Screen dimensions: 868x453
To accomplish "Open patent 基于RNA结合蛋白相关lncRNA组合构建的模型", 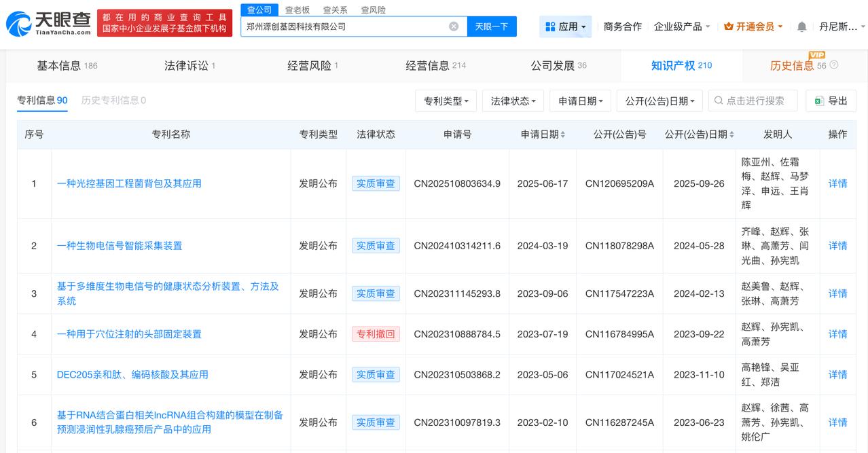I will (x=170, y=422).
